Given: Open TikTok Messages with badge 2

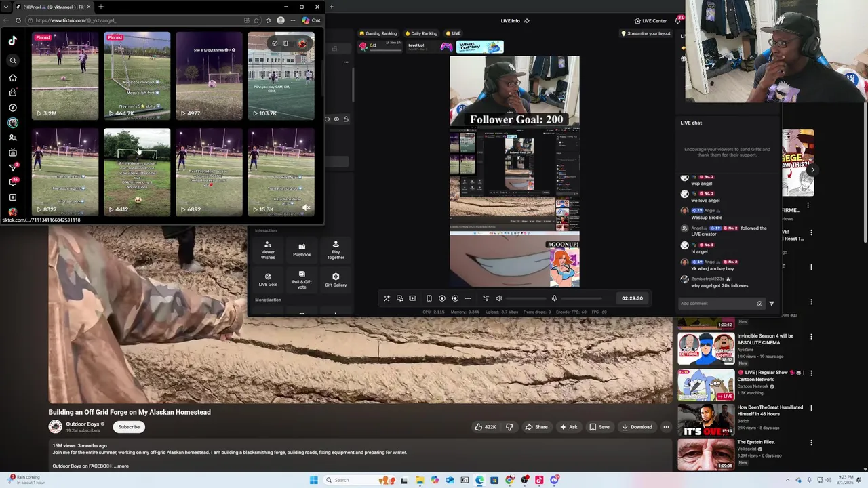Looking at the screenshot, I should point(13,167).
